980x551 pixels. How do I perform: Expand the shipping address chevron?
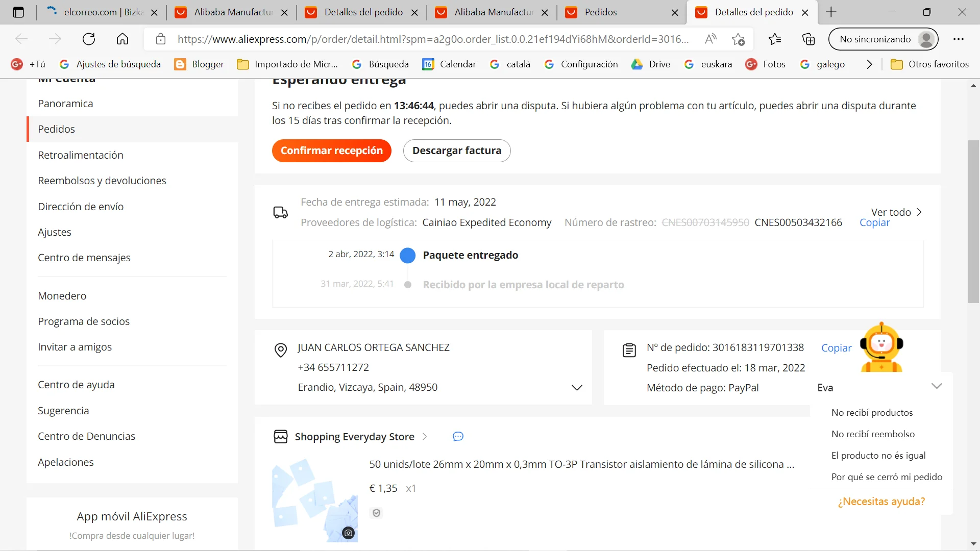pos(577,388)
